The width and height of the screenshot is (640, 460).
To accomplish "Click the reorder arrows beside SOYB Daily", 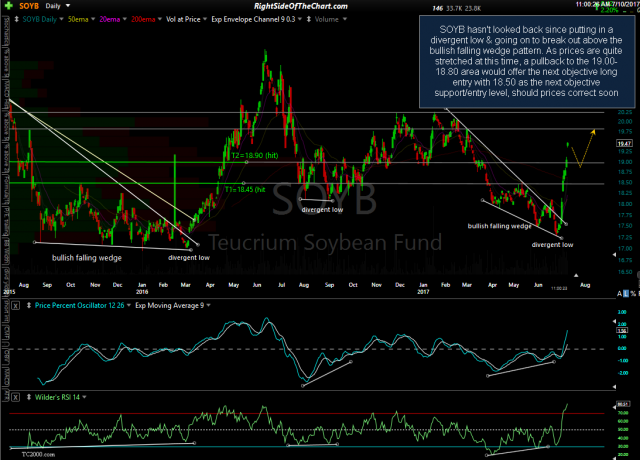I will [x=16, y=19].
